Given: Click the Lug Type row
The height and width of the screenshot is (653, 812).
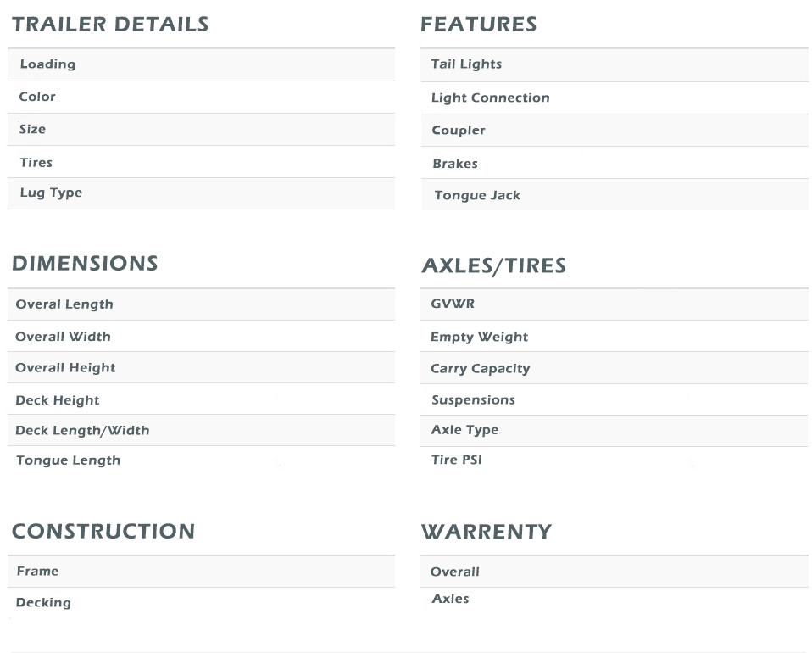Looking at the screenshot, I should (51, 193).
